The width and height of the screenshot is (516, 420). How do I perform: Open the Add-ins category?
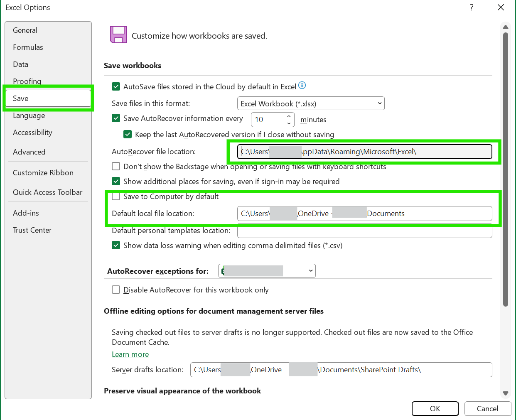coord(48,213)
